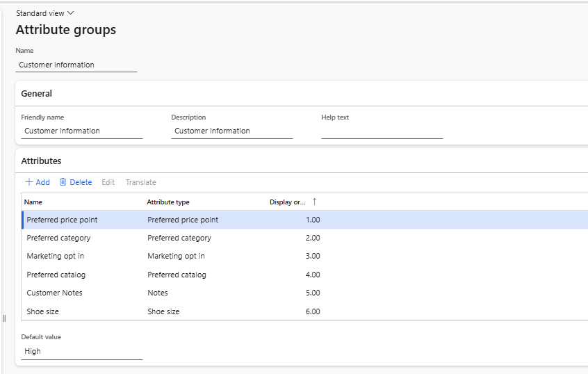
Task: Collapse the General section header
Action: 37,93
